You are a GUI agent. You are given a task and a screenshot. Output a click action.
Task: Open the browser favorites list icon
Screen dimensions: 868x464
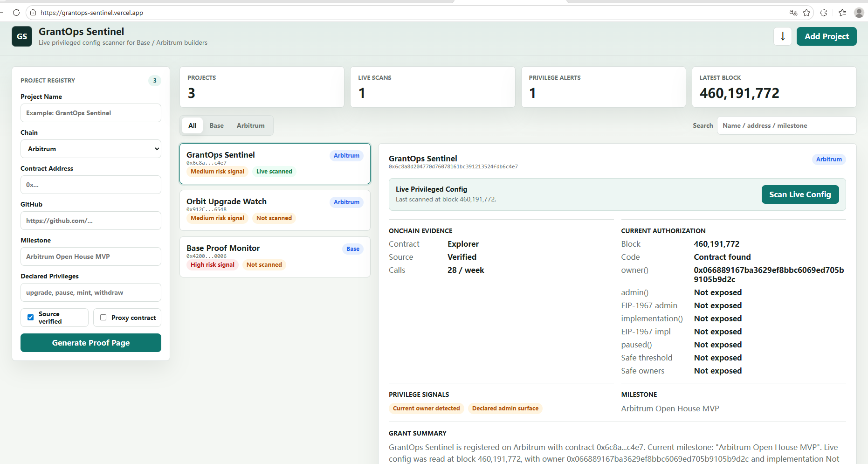842,13
